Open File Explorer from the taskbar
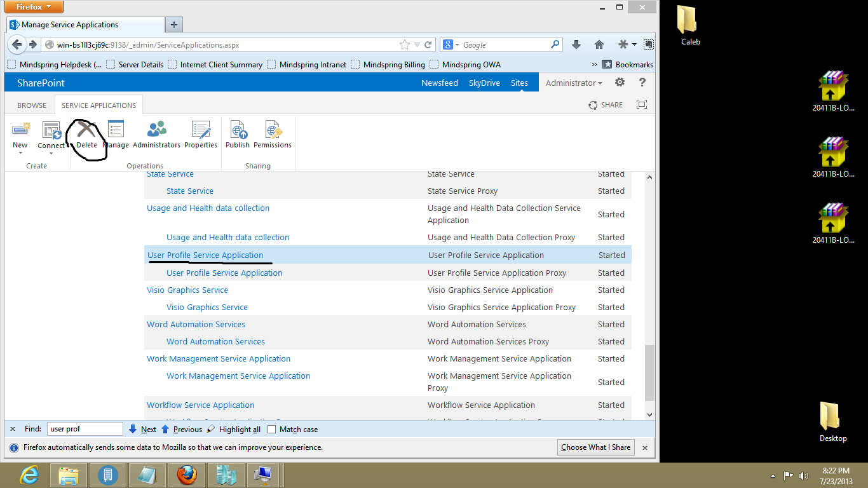The width and height of the screenshot is (868, 488). pyautogui.click(x=68, y=475)
